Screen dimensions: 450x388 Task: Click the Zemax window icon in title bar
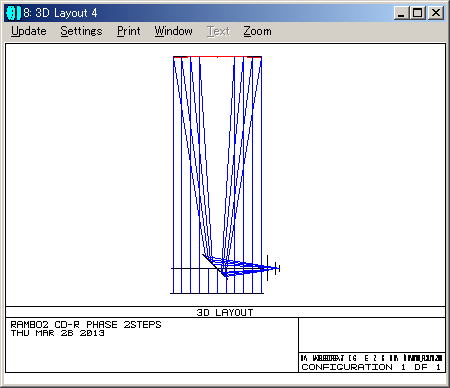pos(13,13)
